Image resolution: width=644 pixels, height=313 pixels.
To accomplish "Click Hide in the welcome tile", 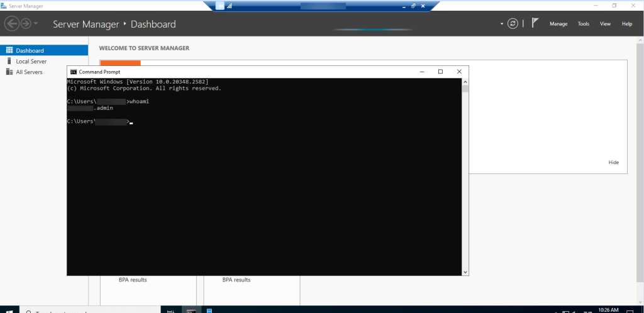I will pyautogui.click(x=613, y=162).
